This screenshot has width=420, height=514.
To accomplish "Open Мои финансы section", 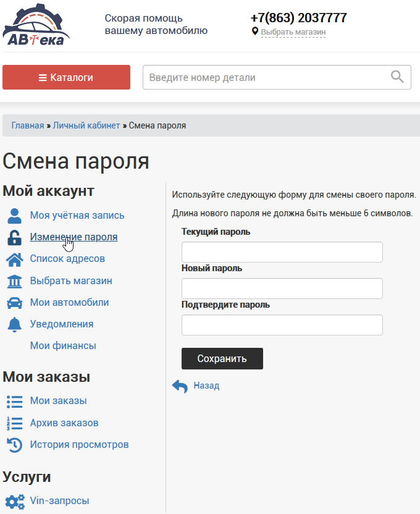I will click(63, 346).
